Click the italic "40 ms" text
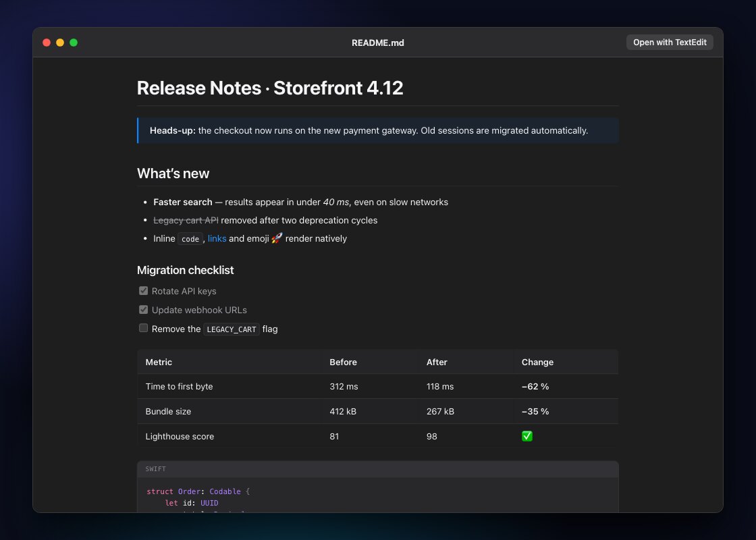The width and height of the screenshot is (756, 540). click(336, 202)
